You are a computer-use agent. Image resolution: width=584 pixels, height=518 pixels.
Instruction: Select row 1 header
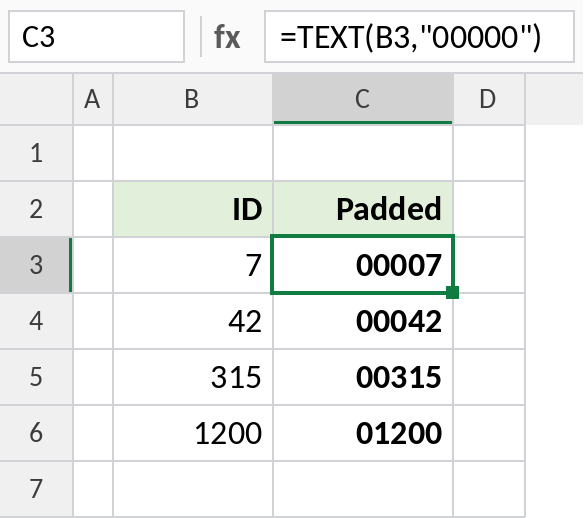click(x=36, y=153)
